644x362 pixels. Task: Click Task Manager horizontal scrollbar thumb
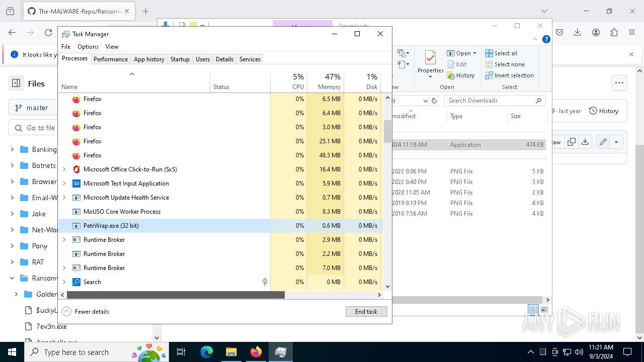176,295
